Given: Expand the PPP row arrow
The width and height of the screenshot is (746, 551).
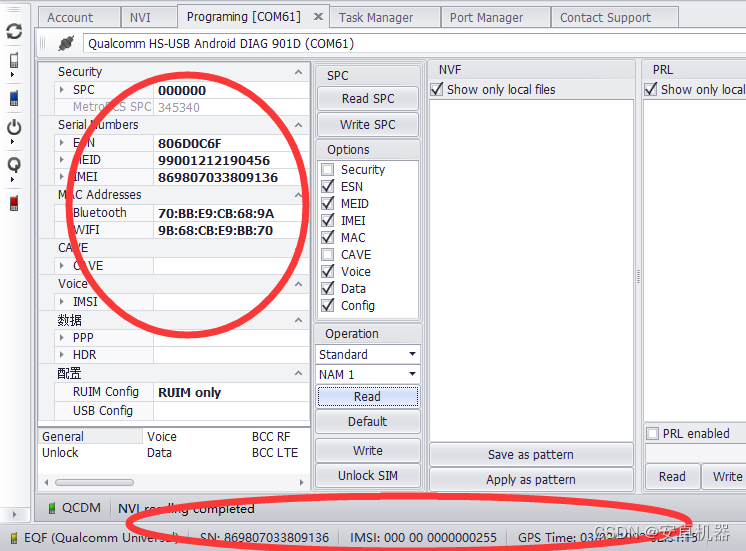Looking at the screenshot, I should pos(62,337).
